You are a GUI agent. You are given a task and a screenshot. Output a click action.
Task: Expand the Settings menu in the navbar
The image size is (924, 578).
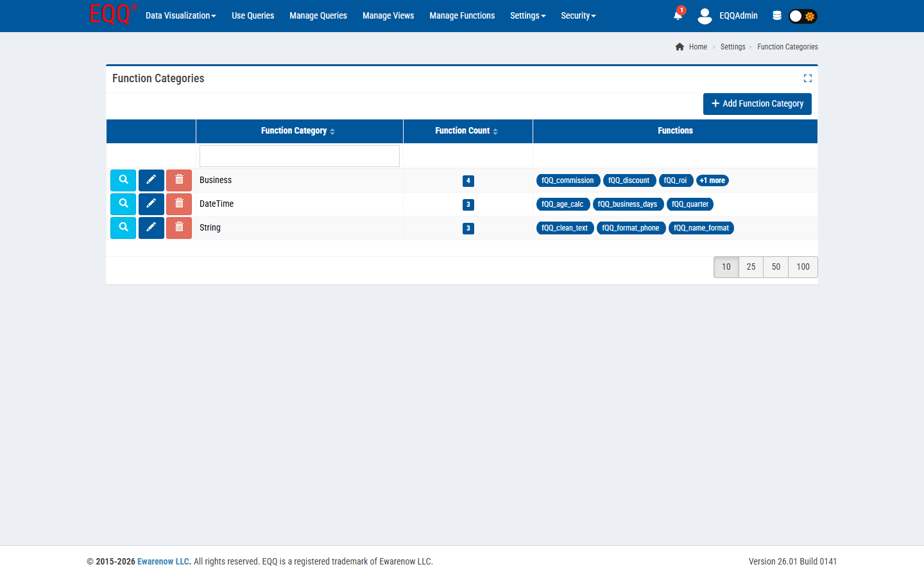tap(527, 15)
